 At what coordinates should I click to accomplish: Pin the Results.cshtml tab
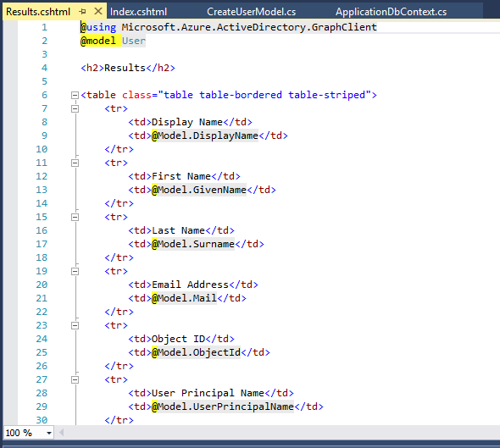pos(82,12)
